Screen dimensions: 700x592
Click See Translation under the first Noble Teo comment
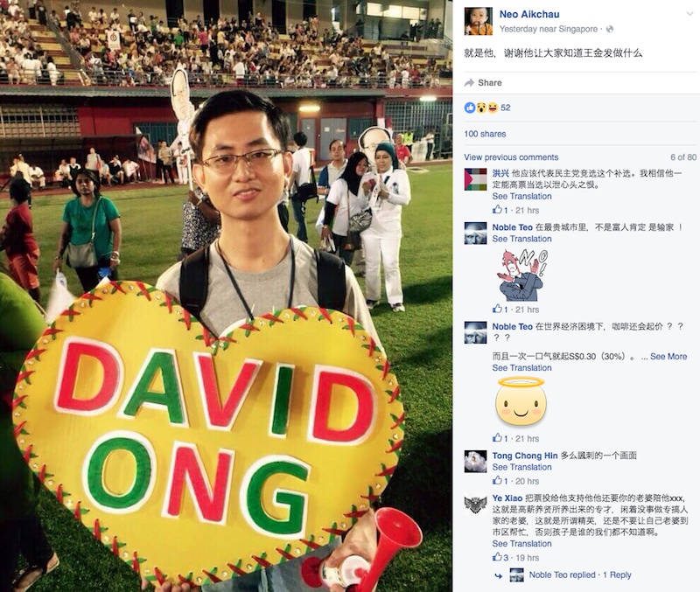[x=521, y=239]
